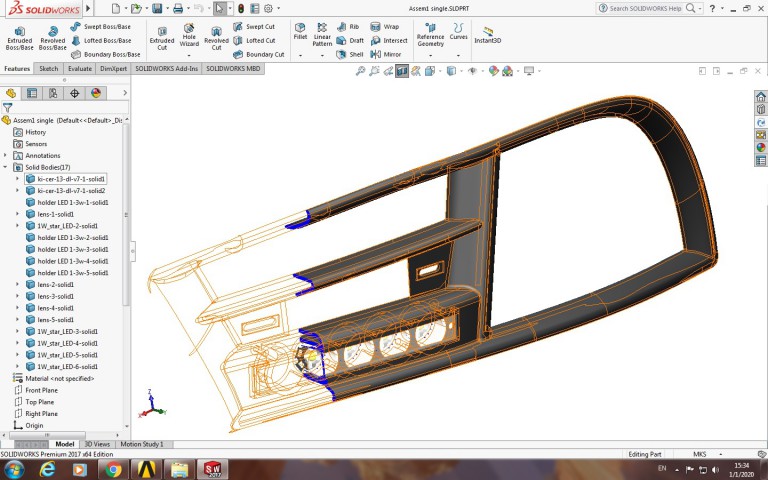Open the ConfigurationManager panel icon
The width and height of the screenshot is (768, 480).
pos(53,93)
